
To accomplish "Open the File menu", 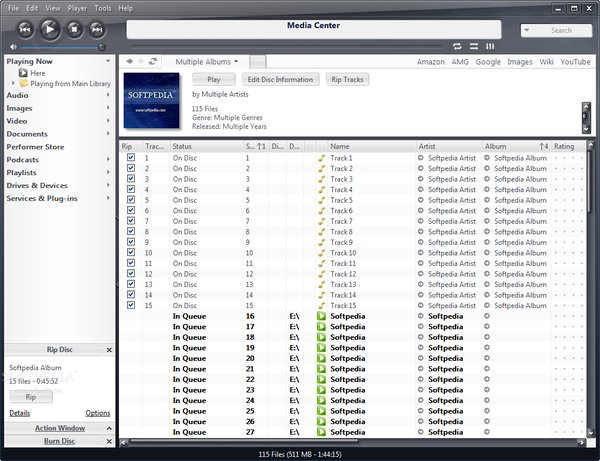I will 13,8.
